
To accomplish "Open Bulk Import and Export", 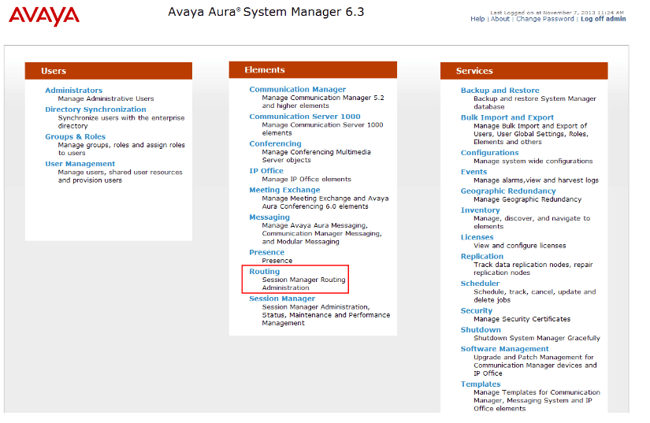I will click(507, 118).
